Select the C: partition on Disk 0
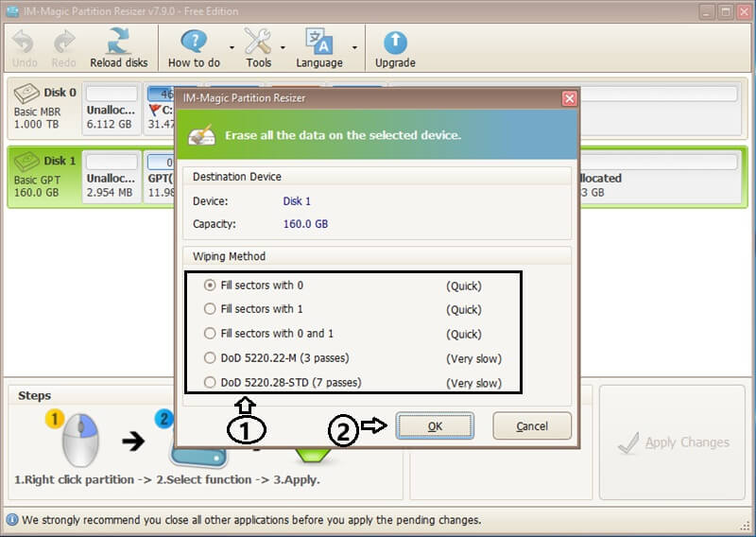 pos(160,109)
